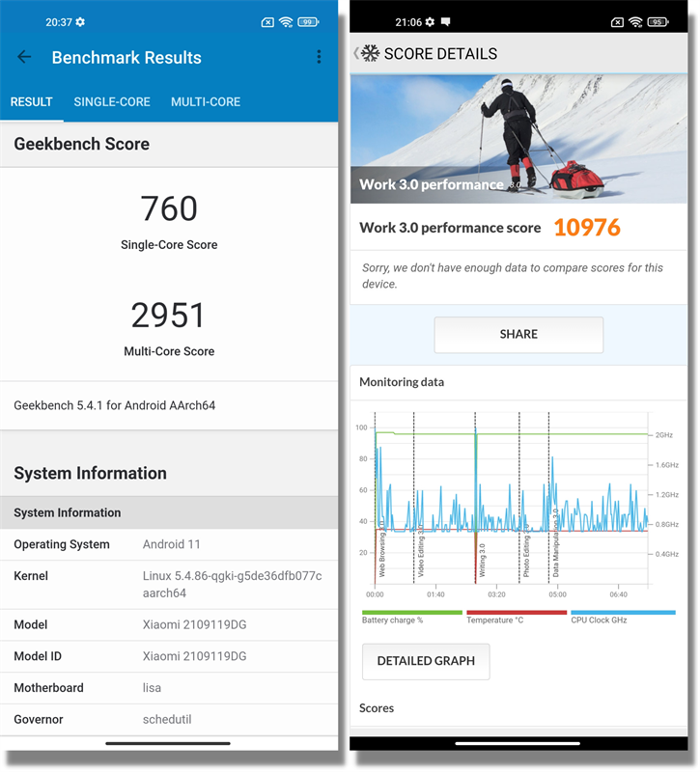
Task: Tap the Battery charge % legend entry
Action: point(412,618)
